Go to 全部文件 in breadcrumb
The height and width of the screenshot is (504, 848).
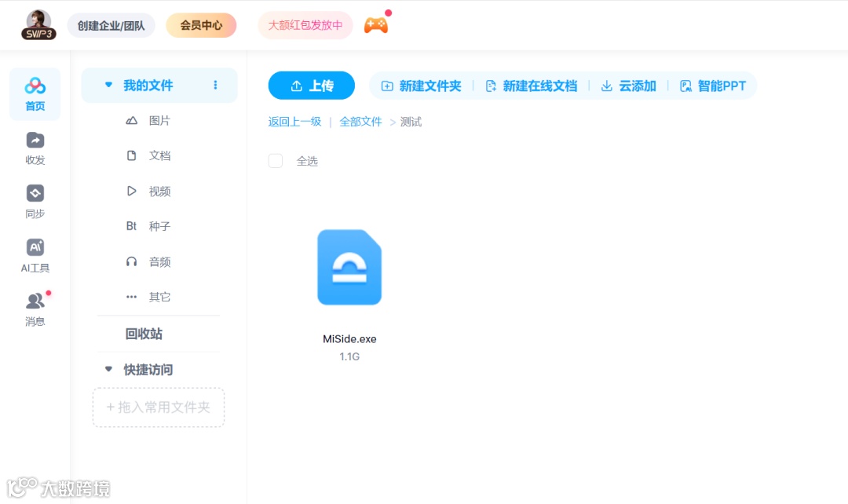click(360, 122)
